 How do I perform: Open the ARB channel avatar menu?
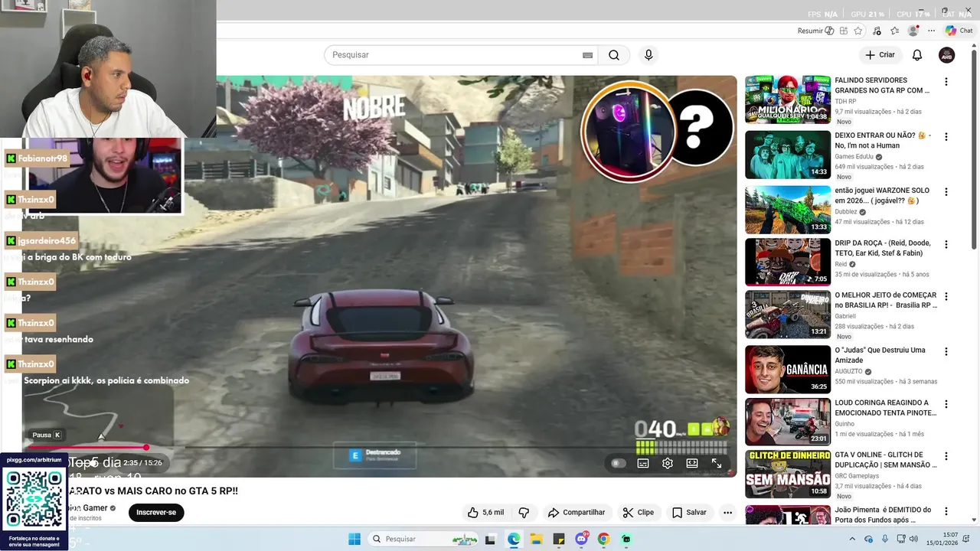[x=947, y=55]
